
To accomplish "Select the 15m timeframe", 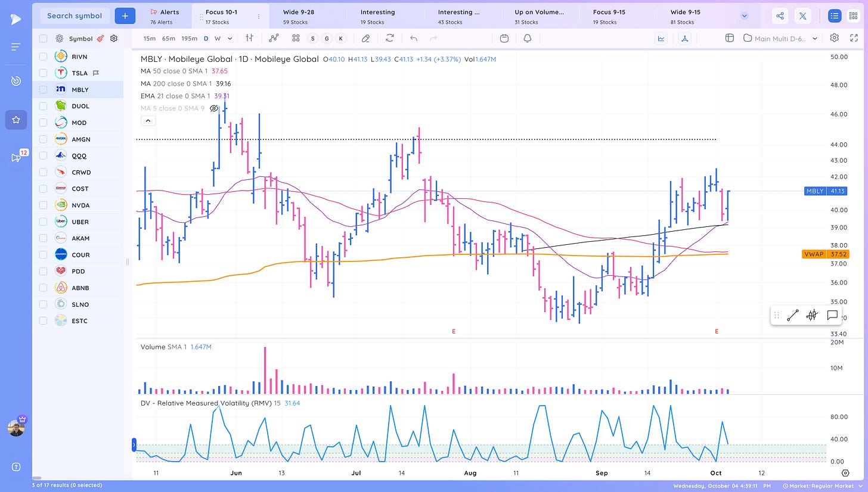I will pos(150,38).
